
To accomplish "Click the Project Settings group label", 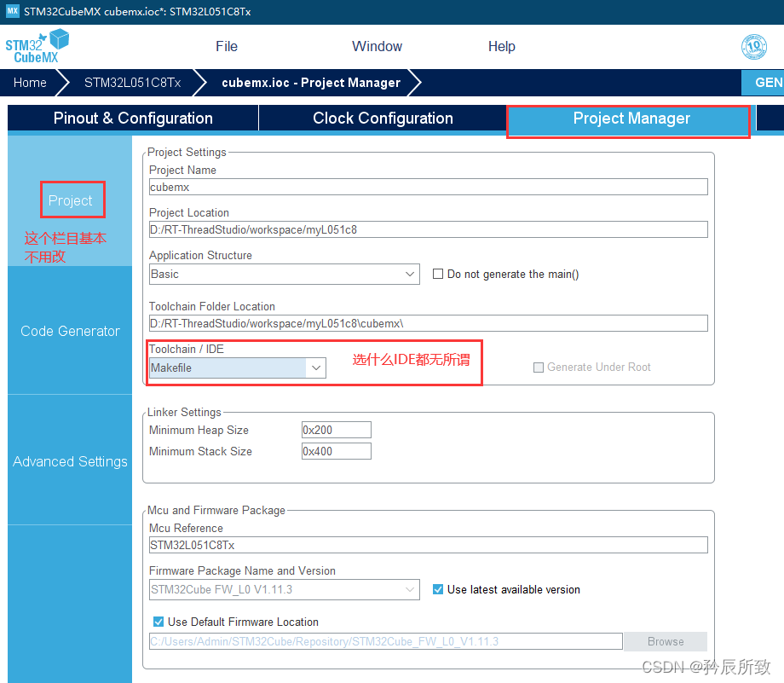I will [187, 152].
